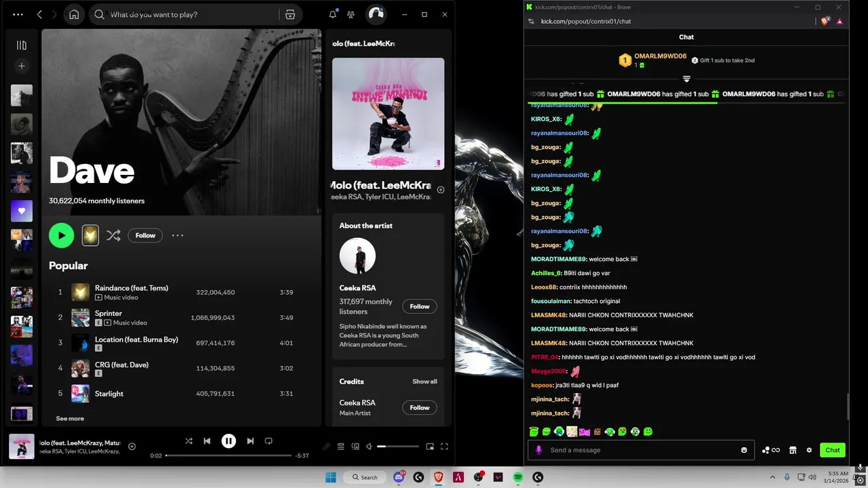Open Friend Activity icon in Spotify top bar
868x488 pixels.
(351, 14)
